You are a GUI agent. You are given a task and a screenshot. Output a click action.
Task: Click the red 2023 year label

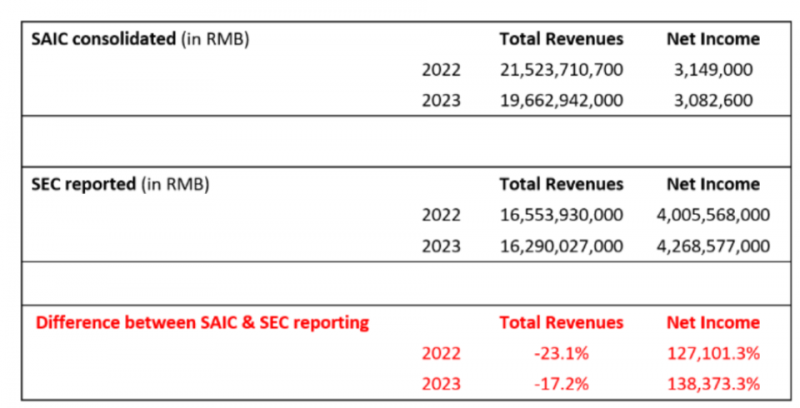tap(441, 383)
